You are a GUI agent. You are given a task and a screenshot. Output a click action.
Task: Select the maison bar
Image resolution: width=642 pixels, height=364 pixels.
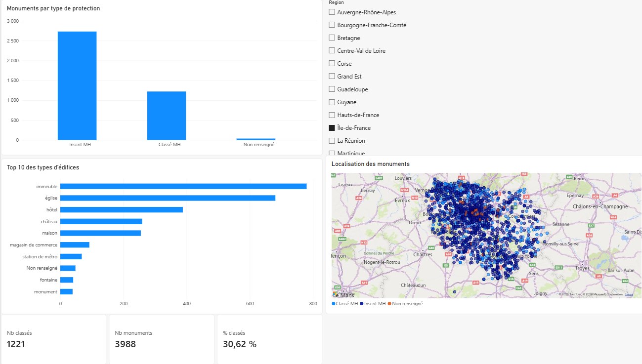coord(100,233)
